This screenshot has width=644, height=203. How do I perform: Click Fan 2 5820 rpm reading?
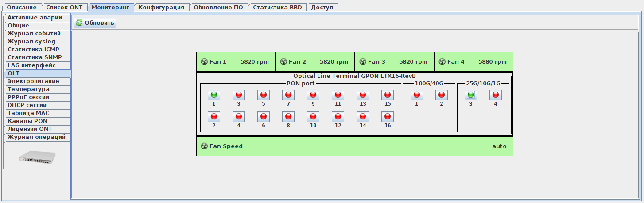pyautogui.click(x=334, y=62)
